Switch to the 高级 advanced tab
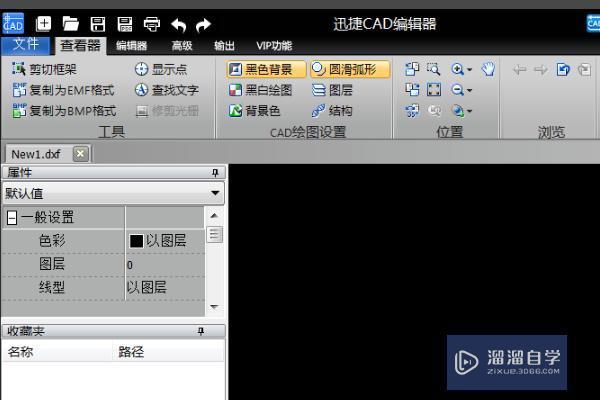Screen dimensions: 600x400 click(x=182, y=46)
